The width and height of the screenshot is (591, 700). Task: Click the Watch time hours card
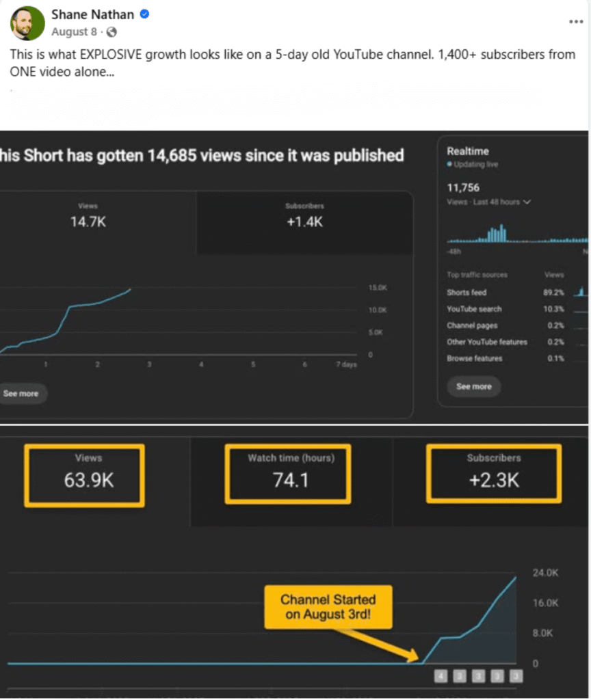(x=287, y=473)
